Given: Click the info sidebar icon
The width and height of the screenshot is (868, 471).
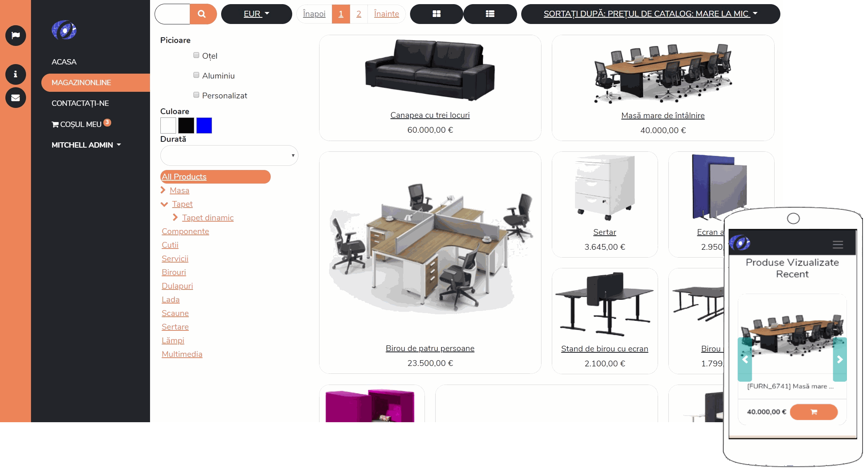Looking at the screenshot, I should click(16, 74).
